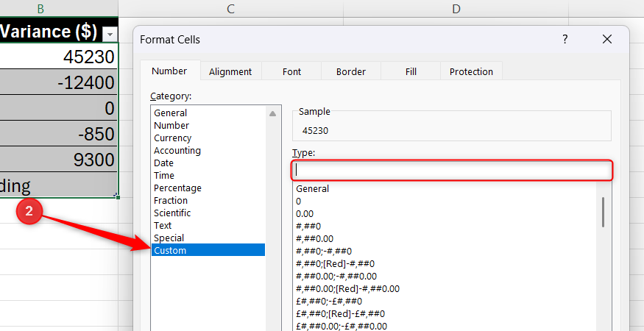Choose the 0.00 format code
Image resolution: width=644 pixels, height=331 pixels.
(446, 214)
